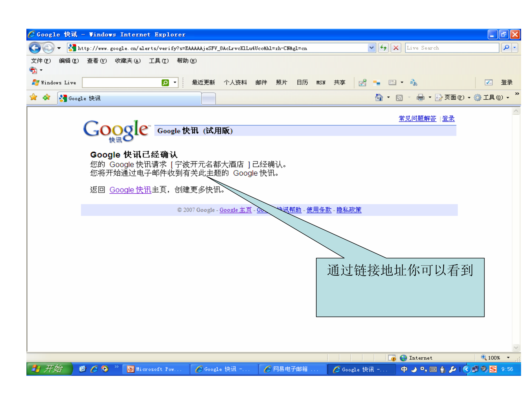Click the Sogou input method tray icon
This screenshot has width=532, height=399.
pos(493,369)
